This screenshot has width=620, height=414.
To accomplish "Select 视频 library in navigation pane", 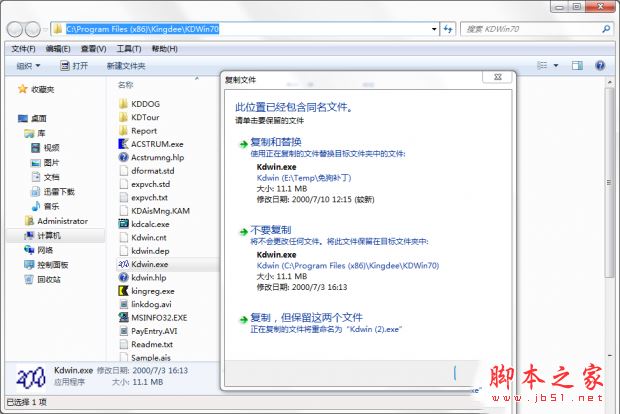I will pos(45,148).
